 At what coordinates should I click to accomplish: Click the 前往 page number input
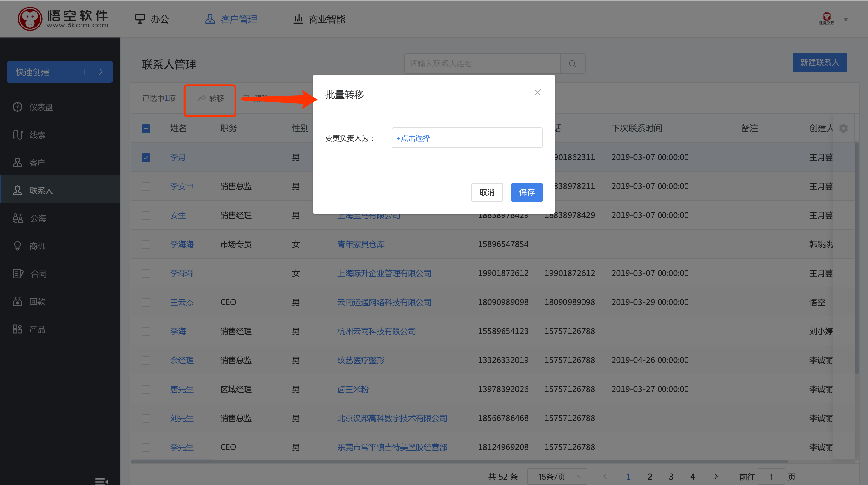771,477
